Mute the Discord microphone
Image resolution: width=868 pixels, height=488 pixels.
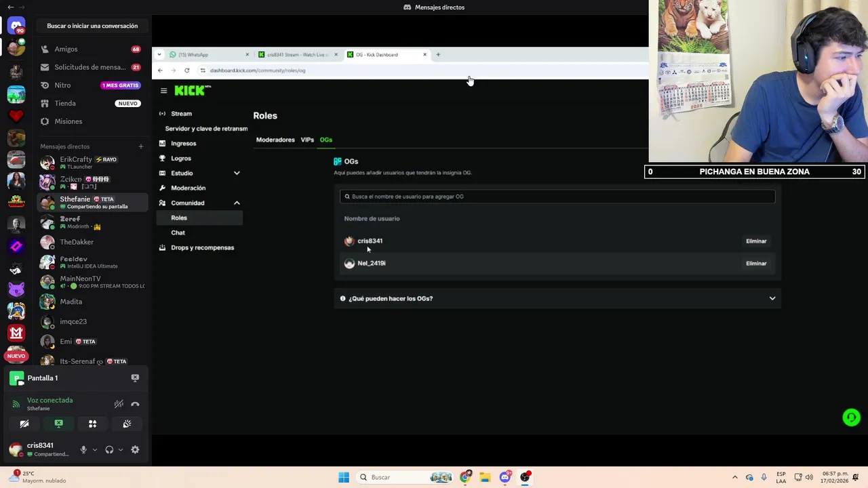point(83,449)
